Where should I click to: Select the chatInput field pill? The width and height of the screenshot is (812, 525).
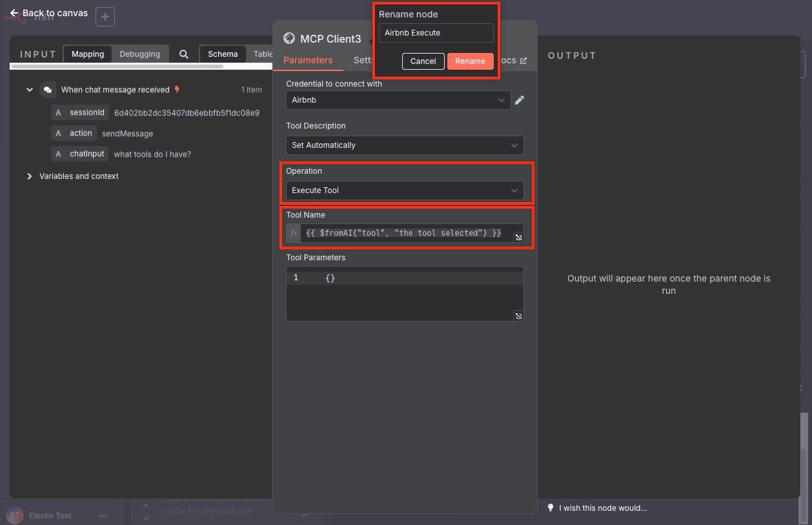pos(80,154)
